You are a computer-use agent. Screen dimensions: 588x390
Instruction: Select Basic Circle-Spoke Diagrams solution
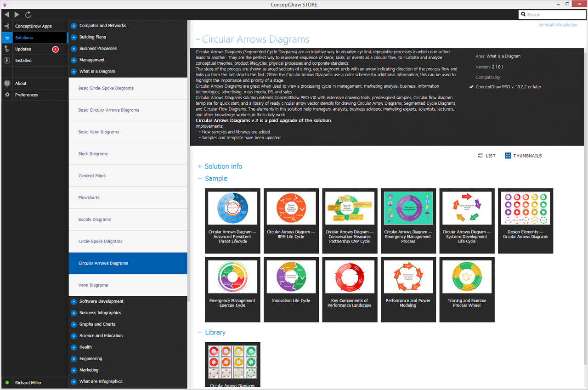(x=128, y=88)
